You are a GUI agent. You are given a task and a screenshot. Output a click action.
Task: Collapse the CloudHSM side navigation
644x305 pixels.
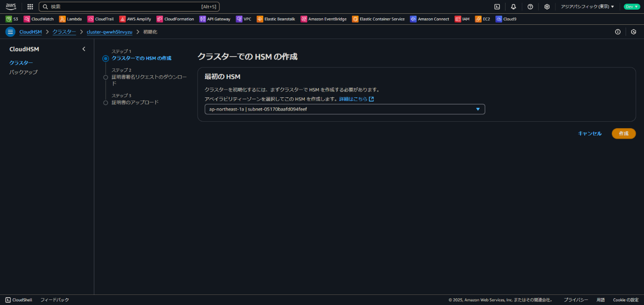pos(84,49)
